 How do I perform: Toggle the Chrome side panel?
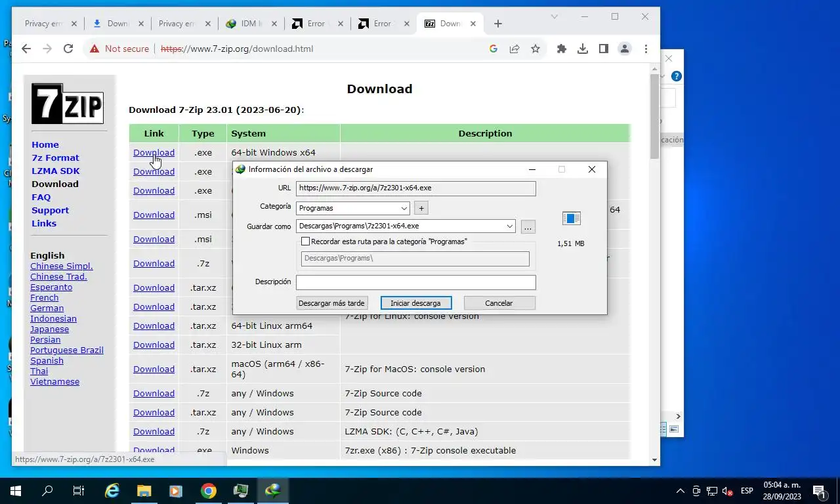point(604,49)
